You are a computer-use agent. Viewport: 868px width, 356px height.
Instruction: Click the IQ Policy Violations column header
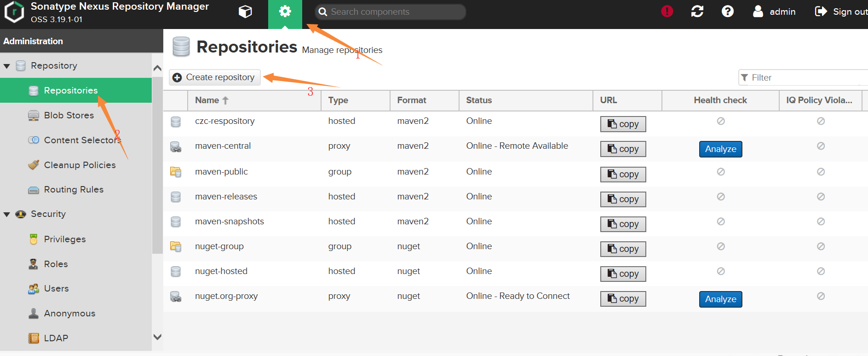(820, 100)
